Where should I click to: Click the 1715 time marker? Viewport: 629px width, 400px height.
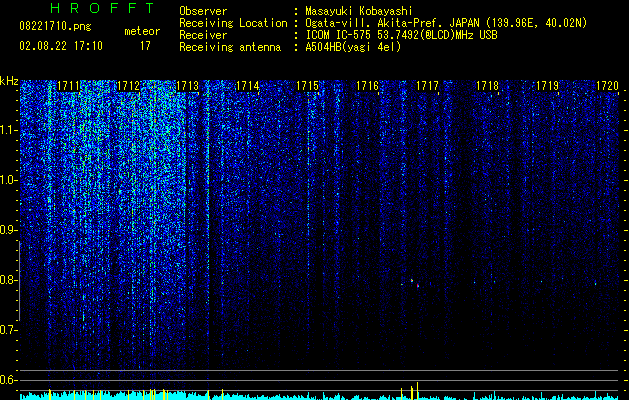coord(307,86)
